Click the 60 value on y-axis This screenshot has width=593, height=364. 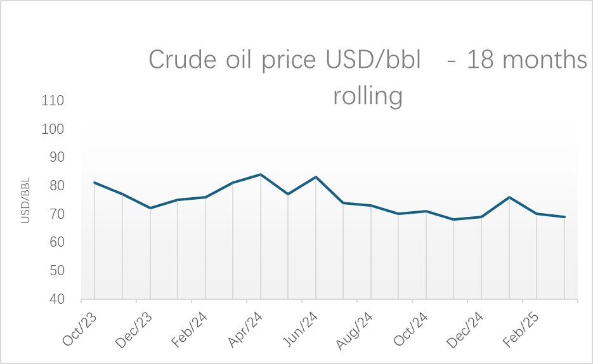point(56,242)
